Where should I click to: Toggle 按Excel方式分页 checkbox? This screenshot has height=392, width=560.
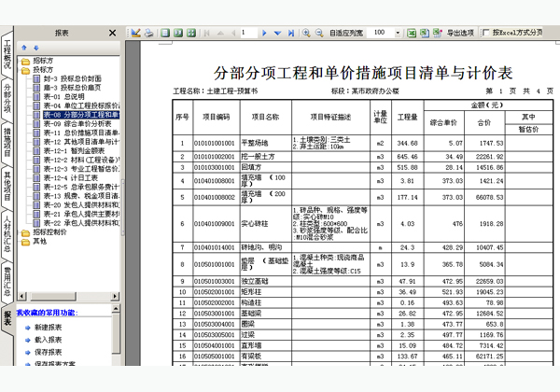(x=485, y=33)
